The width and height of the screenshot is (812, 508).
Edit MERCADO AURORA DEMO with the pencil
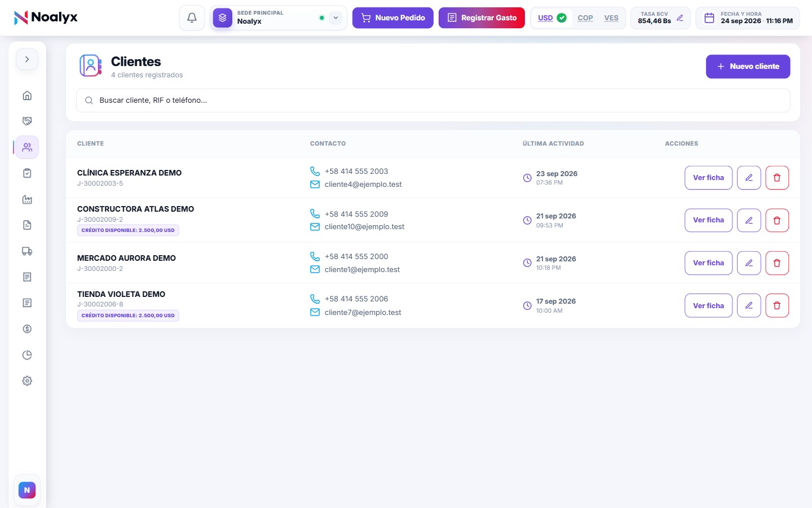[749, 263]
